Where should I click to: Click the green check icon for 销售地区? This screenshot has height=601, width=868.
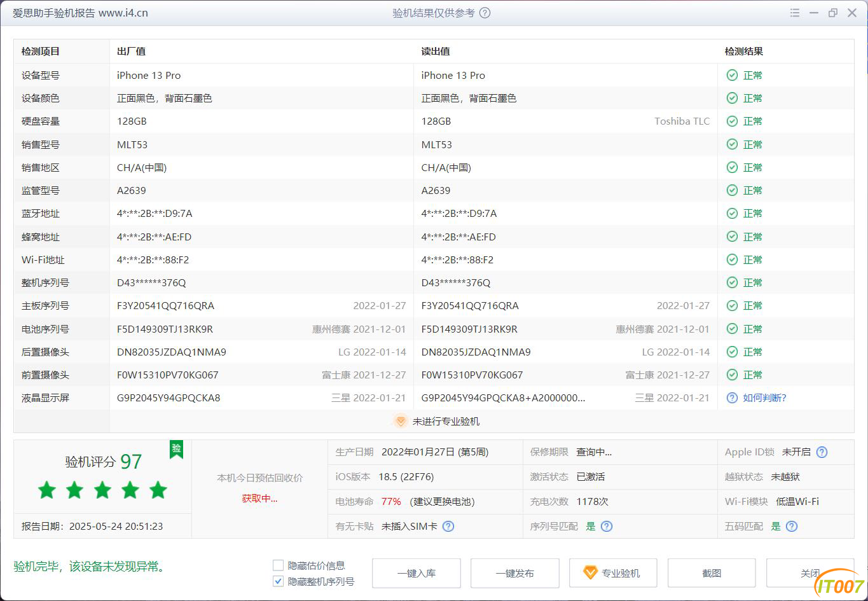tap(732, 167)
